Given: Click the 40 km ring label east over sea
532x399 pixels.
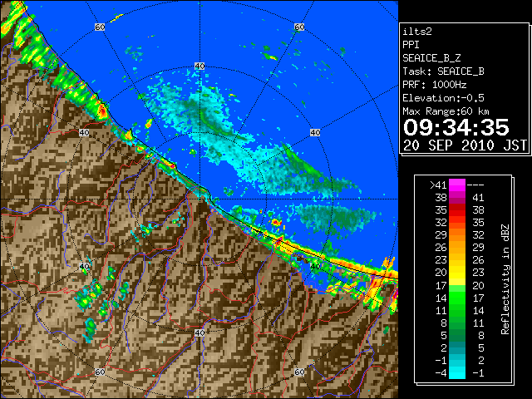Looking at the screenshot, I should tap(315, 133).
